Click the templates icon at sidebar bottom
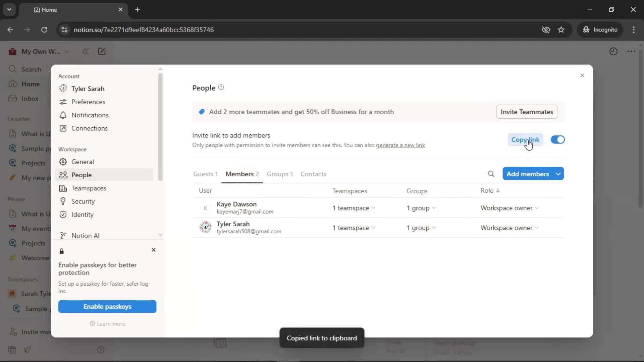The width and height of the screenshot is (644, 362). click(x=12, y=350)
